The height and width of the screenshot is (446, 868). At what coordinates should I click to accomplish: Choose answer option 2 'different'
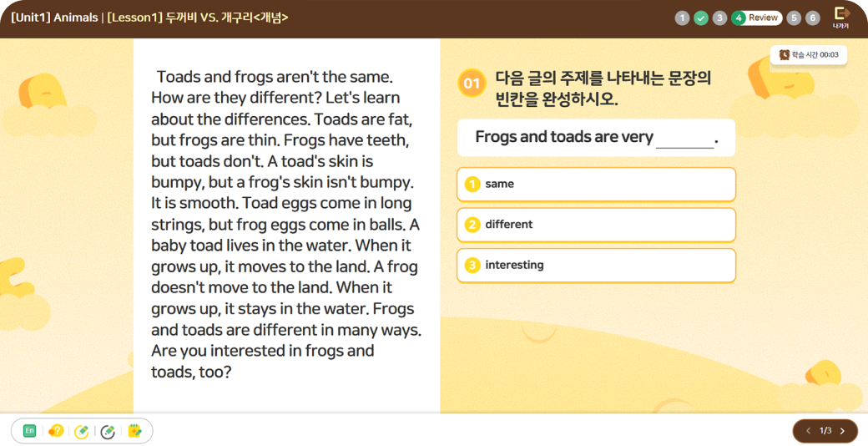pyautogui.click(x=596, y=225)
